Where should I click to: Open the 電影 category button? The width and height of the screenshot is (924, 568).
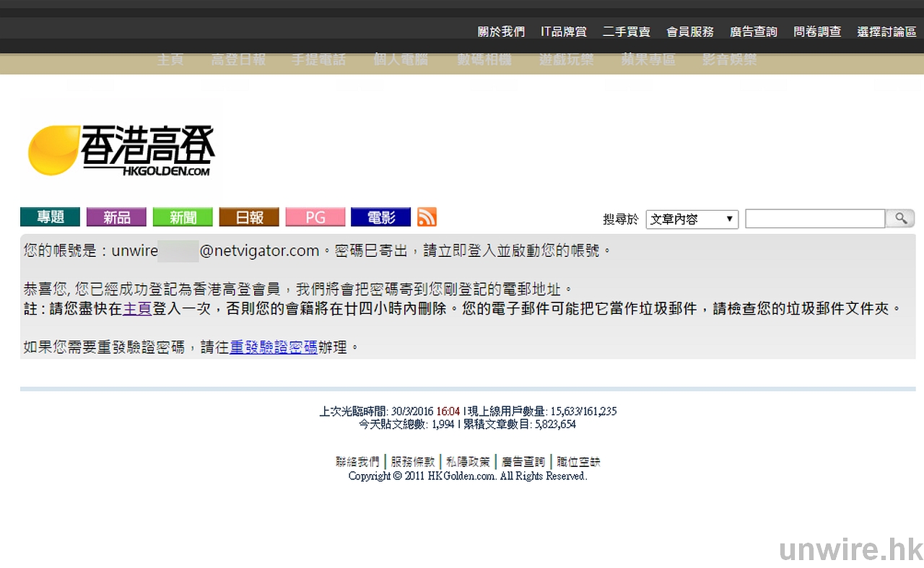coord(380,217)
